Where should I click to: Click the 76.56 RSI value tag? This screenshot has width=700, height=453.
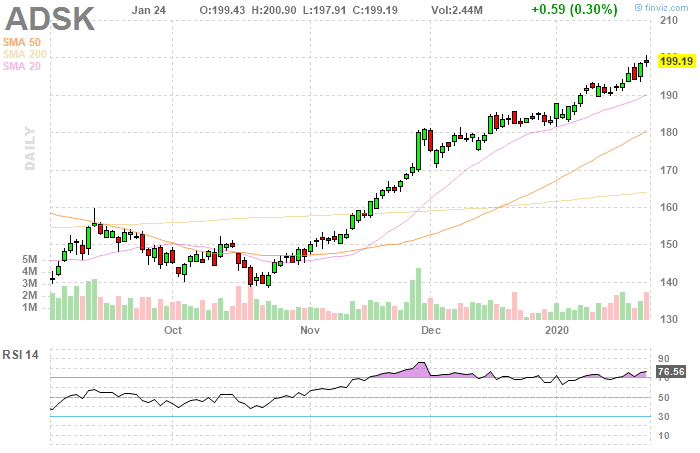point(671,372)
